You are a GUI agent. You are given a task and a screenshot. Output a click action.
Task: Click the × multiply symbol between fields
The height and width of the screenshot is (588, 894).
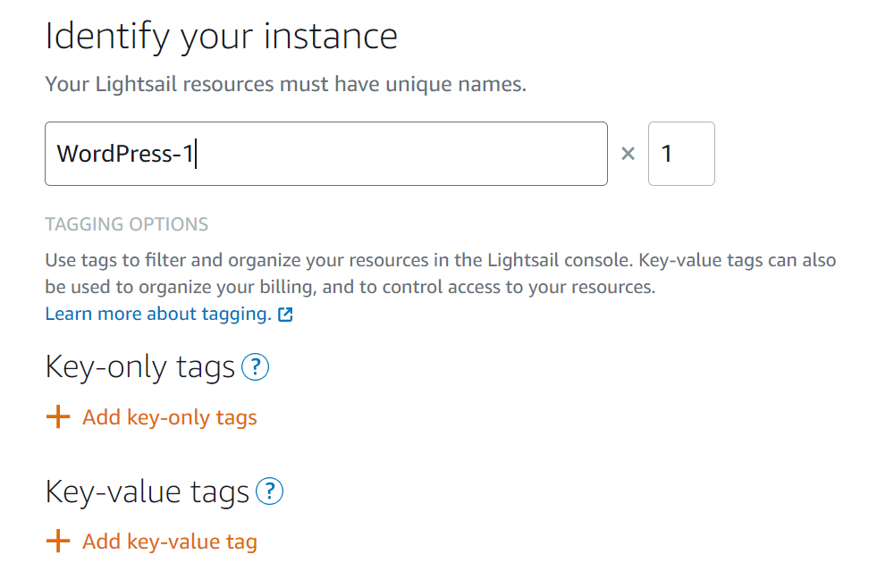(628, 154)
